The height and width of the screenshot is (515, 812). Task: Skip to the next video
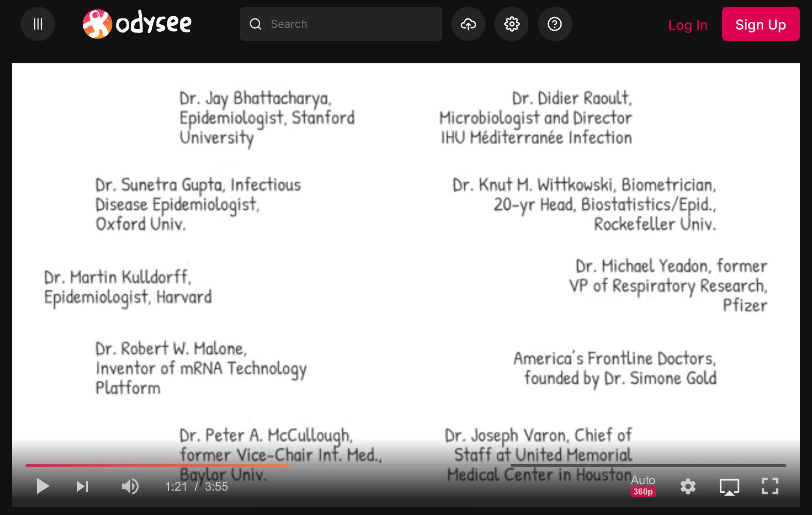point(82,486)
